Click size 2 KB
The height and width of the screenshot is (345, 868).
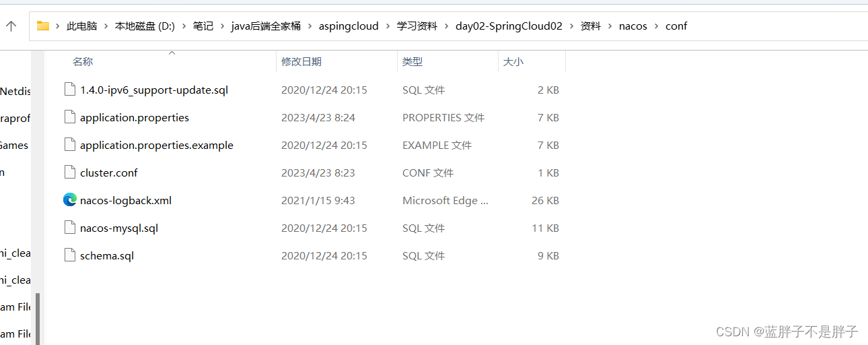[548, 90]
